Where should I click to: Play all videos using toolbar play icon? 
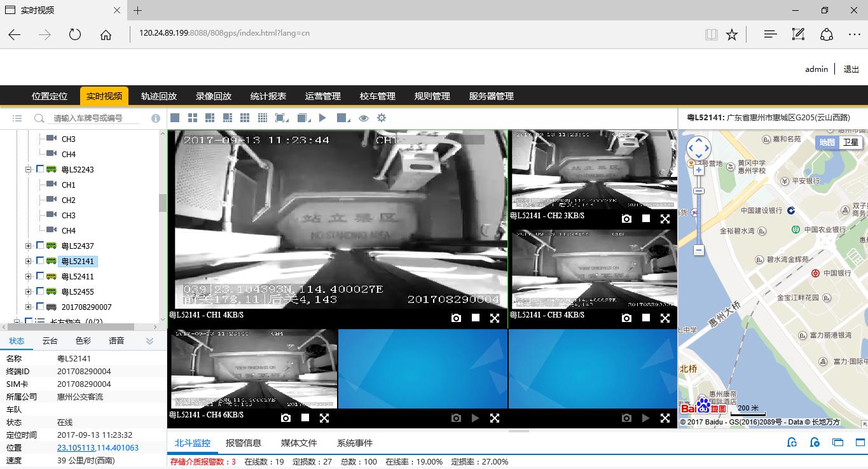322,118
